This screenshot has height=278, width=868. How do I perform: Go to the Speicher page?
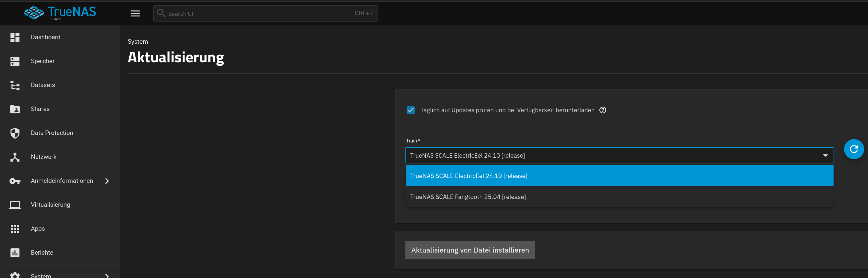pyautogui.click(x=60, y=61)
